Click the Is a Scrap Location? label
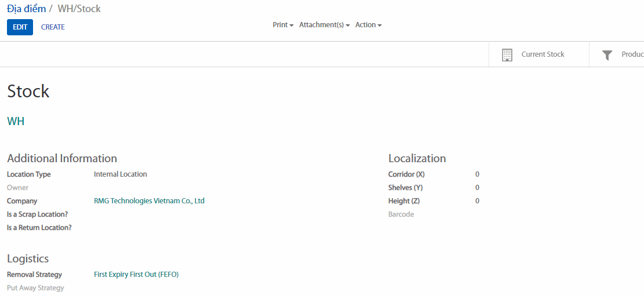Image resolution: width=644 pixels, height=296 pixels. pyautogui.click(x=37, y=214)
